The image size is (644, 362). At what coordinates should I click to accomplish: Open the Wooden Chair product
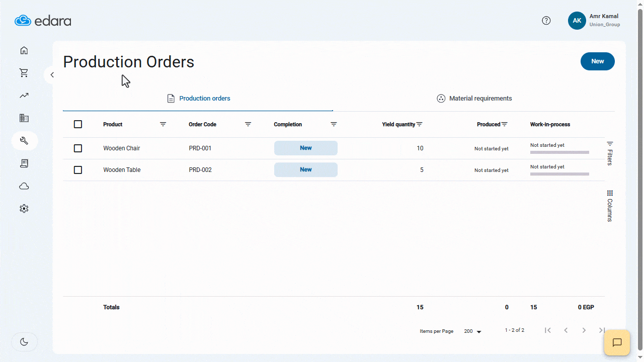(x=122, y=148)
